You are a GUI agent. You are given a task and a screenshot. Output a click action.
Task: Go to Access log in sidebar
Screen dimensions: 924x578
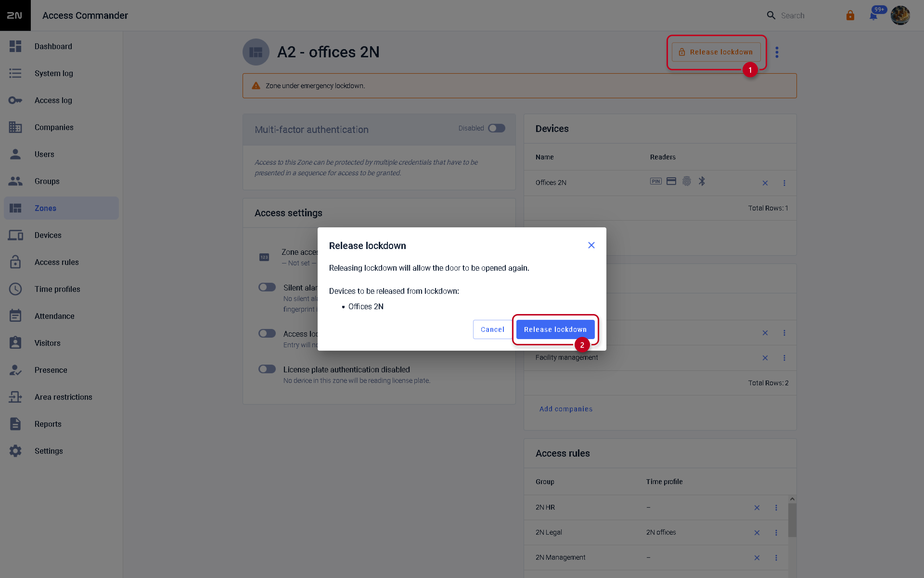(x=61, y=100)
